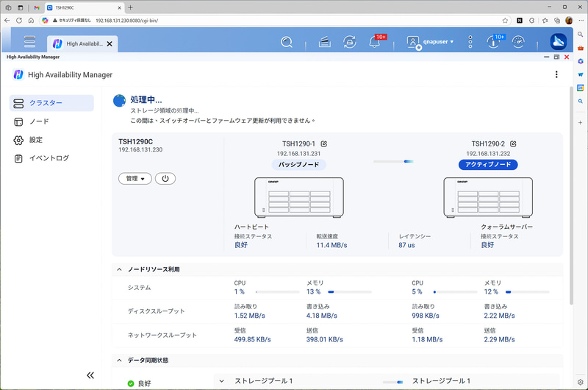Click the 2.29 MB/s send value
Screen dimensions: 588x390
tap(499, 339)
